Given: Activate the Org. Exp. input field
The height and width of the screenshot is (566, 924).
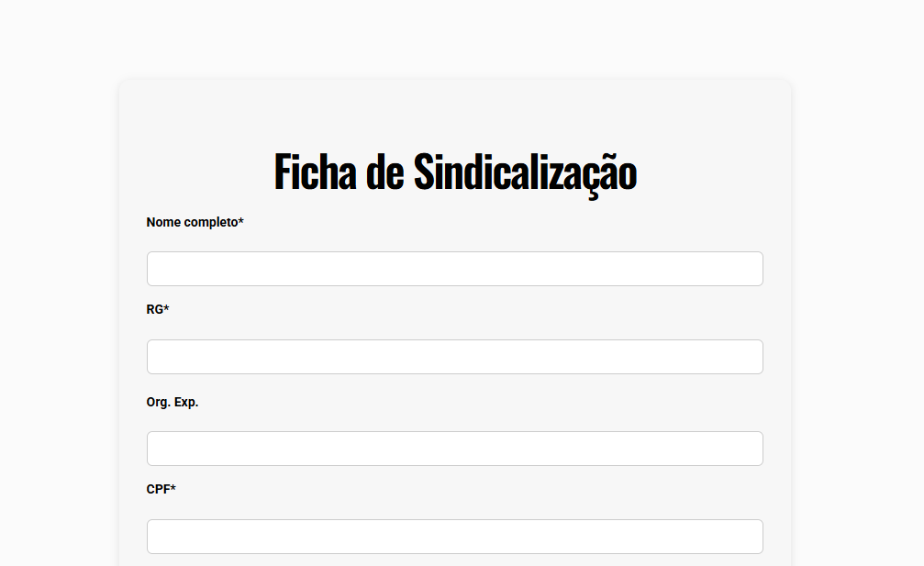Looking at the screenshot, I should click(x=454, y=449).
